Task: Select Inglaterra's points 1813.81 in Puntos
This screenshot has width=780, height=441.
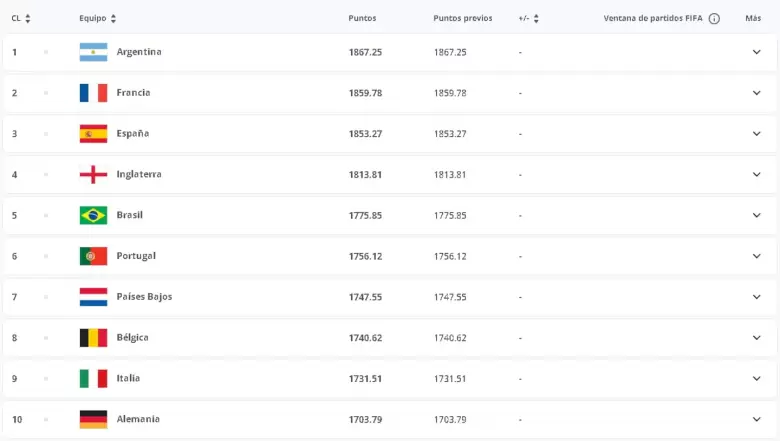Action: tap(365, 175)
